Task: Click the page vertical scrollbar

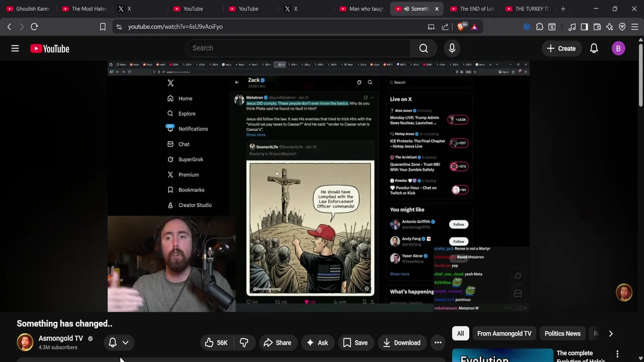Action: [640, 75]
